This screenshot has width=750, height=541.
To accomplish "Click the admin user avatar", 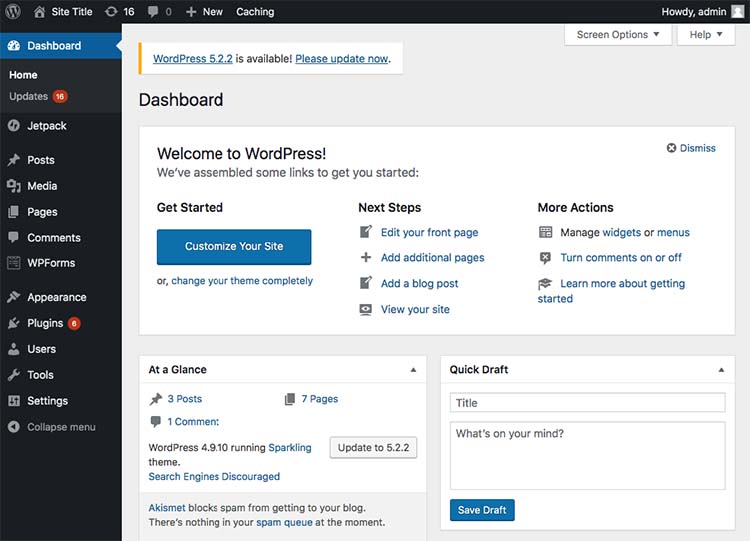I will [x=737, y=12].
